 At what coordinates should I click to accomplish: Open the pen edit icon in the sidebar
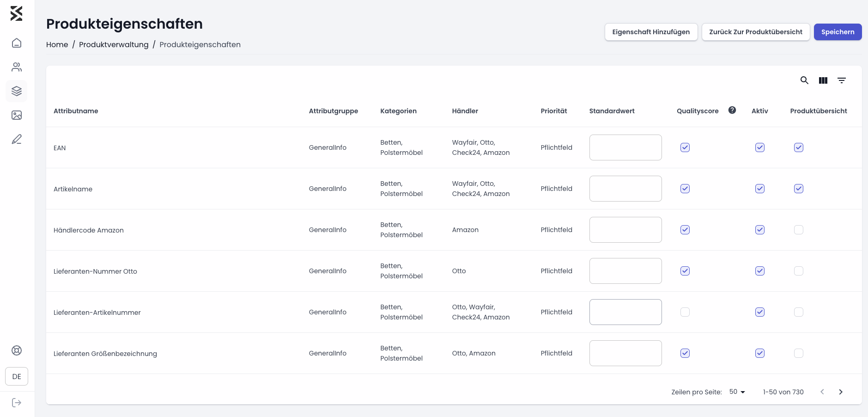(x=17, y=139)
